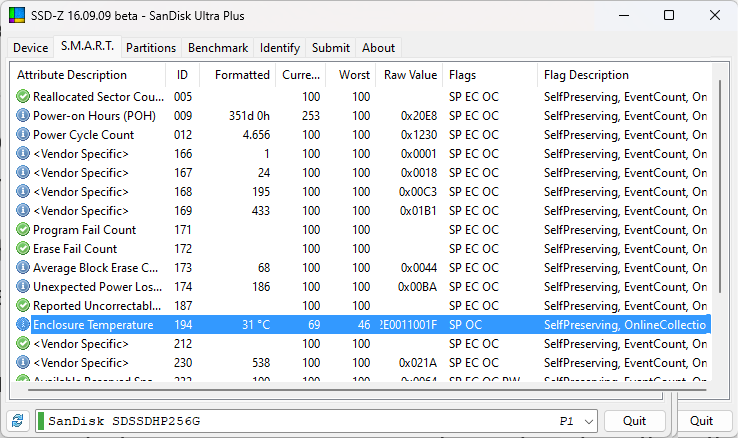738x438 pixels.
Task: Select the Identify tab
Action: click(280, 48)
